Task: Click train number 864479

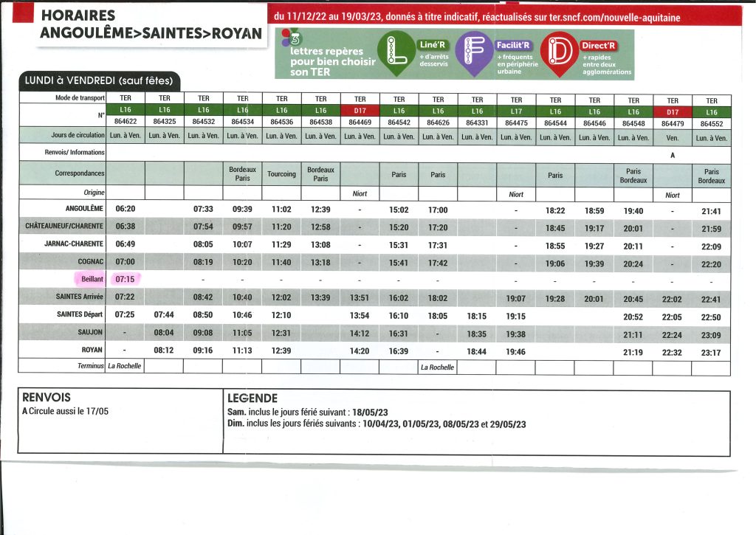Action: (673, 123)
